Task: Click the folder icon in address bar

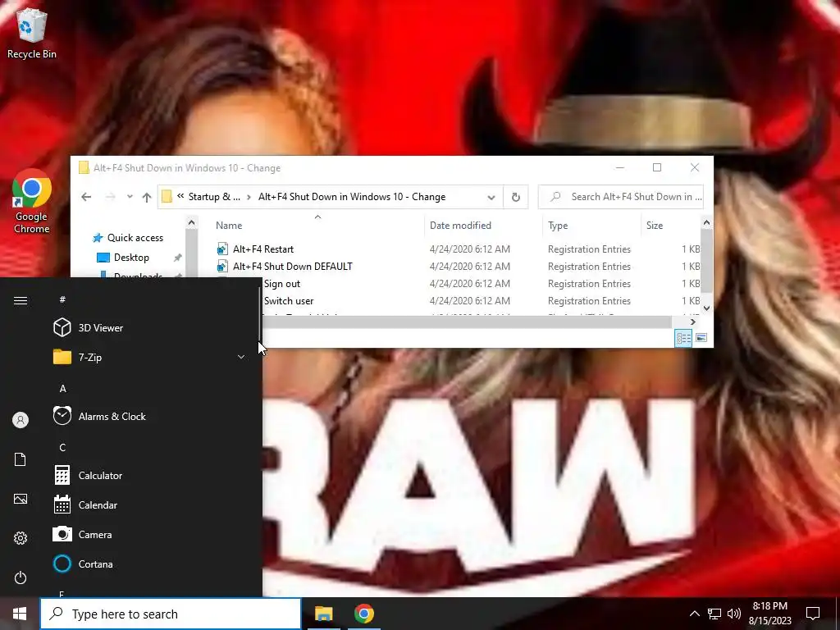Action: click(167, 197)
